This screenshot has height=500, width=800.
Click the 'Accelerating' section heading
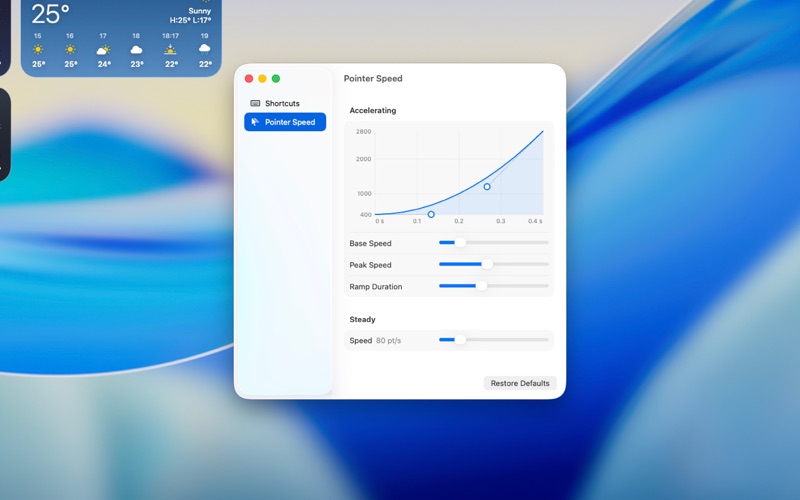point(372,110)
